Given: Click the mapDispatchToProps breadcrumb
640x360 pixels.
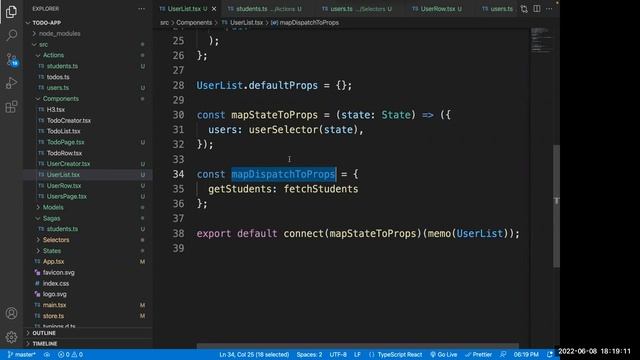Looking at the screenshot, I should [x=309, y=23].
